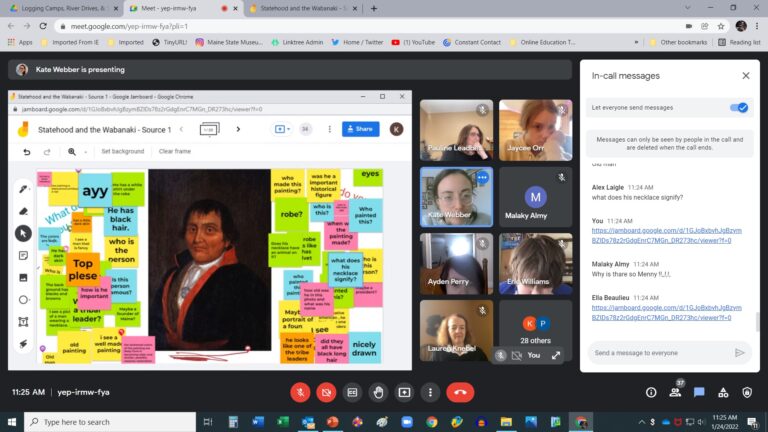Click the 28 others participants tile
This screenshot has height=432, width=768.
(535, 331)
